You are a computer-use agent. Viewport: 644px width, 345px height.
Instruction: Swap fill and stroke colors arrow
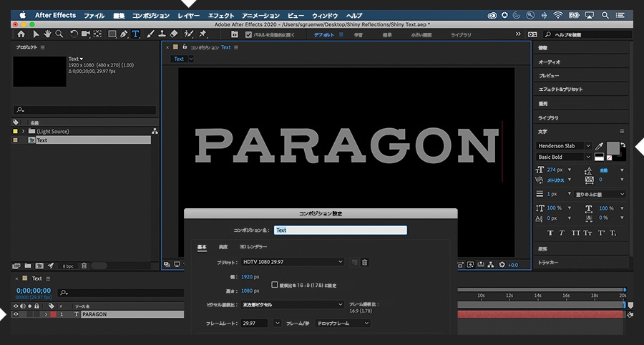coord(623,145)
